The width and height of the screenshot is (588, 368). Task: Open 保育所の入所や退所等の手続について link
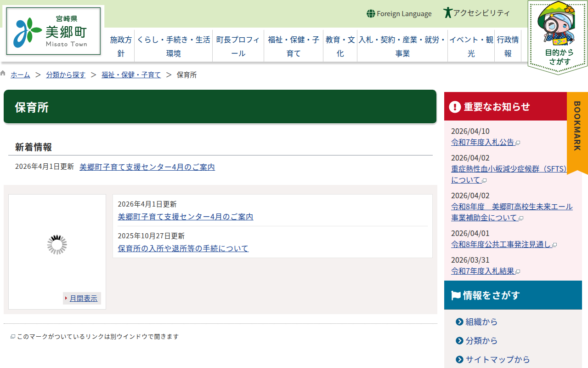click(183, 248)
